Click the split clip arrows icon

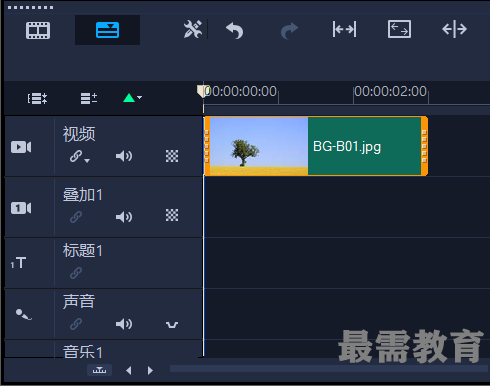pyautogui.click(x=454, y=29)
